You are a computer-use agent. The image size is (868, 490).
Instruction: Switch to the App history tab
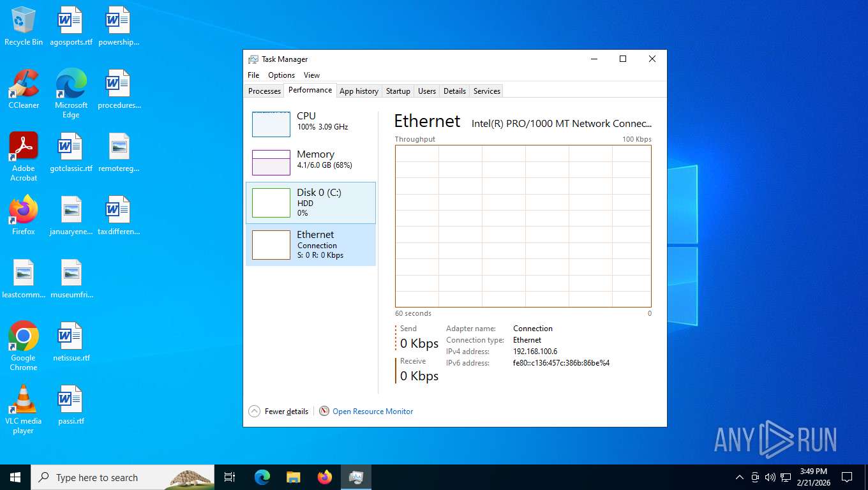coord(359,91)
